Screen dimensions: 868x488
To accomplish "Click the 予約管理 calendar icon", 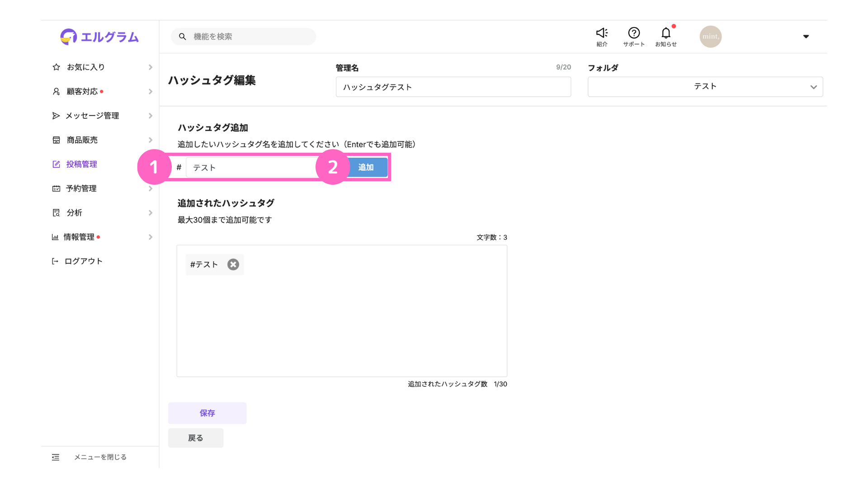I will pyautogui.click(x=56, y=188).
